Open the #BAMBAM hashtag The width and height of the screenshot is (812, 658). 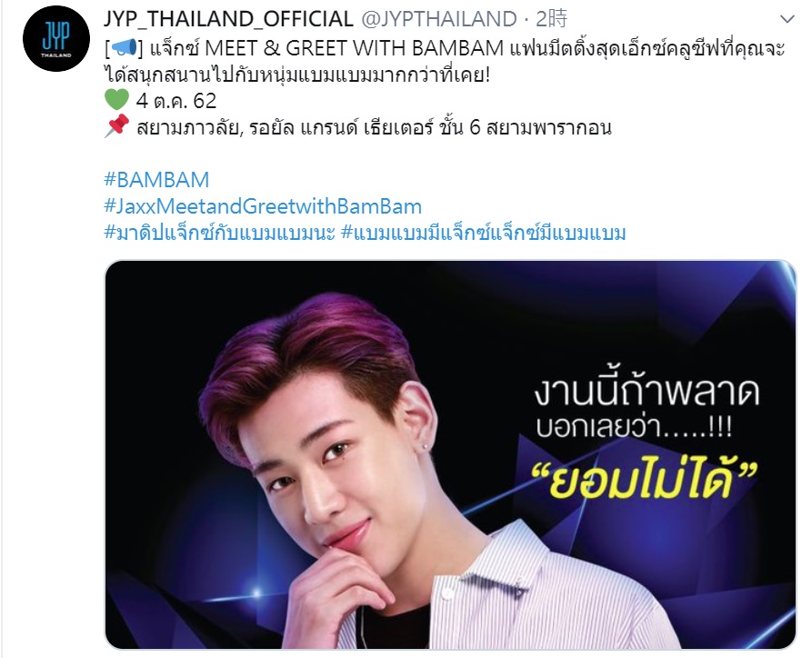point(156,180)
